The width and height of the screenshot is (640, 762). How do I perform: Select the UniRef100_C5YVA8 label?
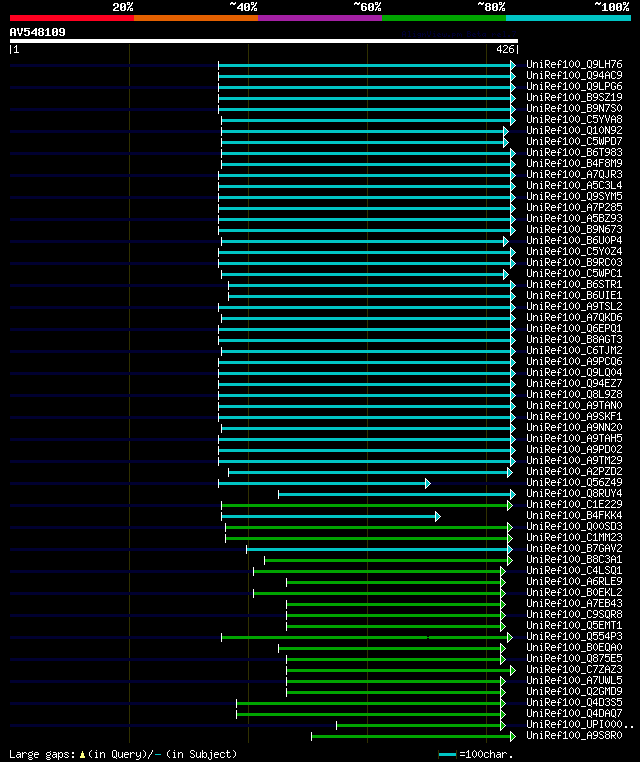pyautogui.click(x=574, y=119)
